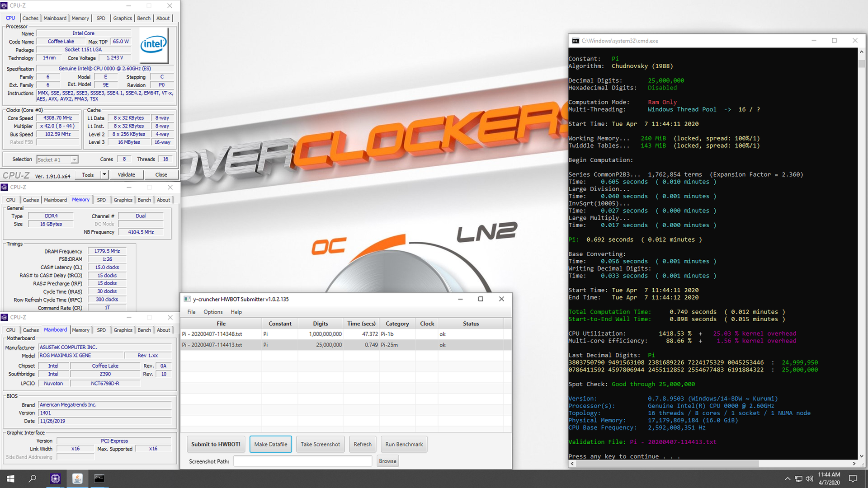This screenshot has width=868, height=488.
Task: Click motherboard model ROG MAXIMUS XI GENE
Action: (81, 356)
